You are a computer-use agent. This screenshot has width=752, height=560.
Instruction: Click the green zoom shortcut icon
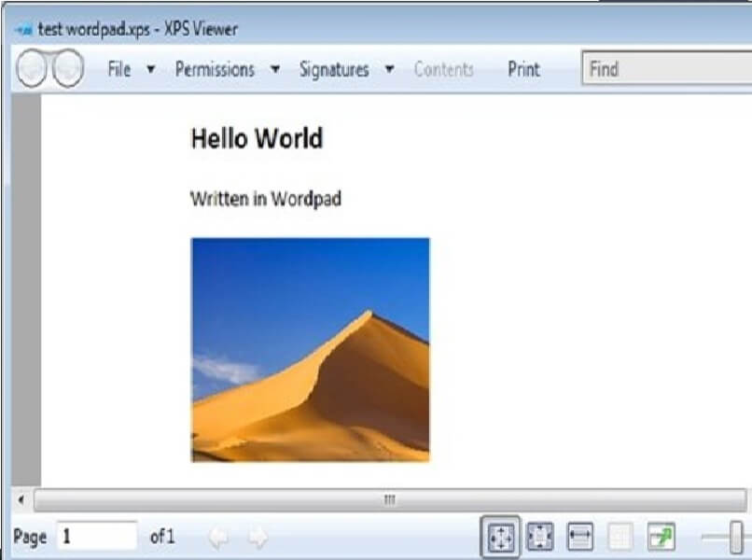[x=659, y=536]
